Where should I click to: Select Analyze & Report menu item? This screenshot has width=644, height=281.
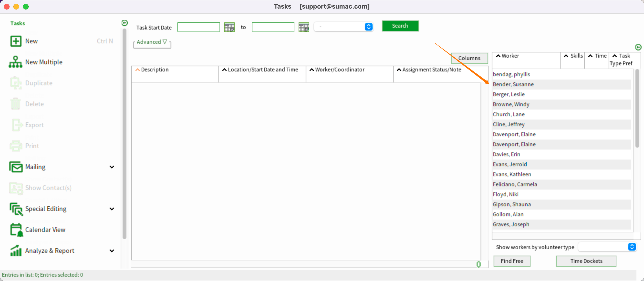point(50,251)
